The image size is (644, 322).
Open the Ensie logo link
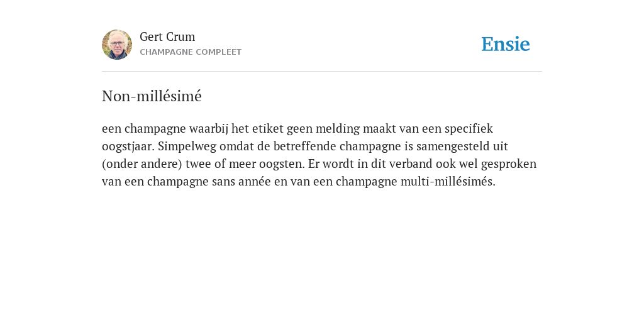[506, 44]
